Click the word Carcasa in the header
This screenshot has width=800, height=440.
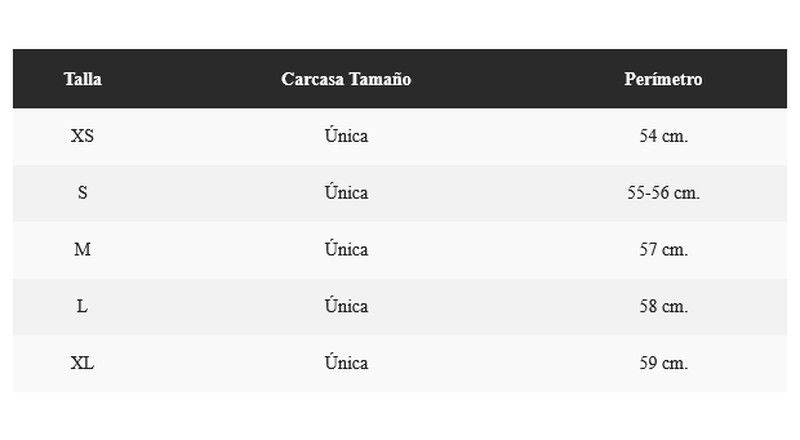[313, 79]
